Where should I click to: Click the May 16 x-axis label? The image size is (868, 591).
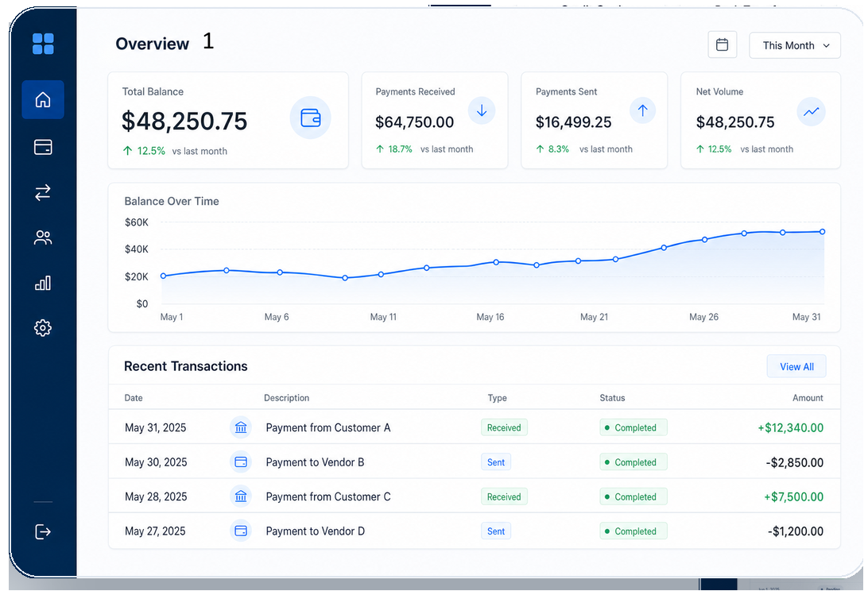click(x=490, y=317)
